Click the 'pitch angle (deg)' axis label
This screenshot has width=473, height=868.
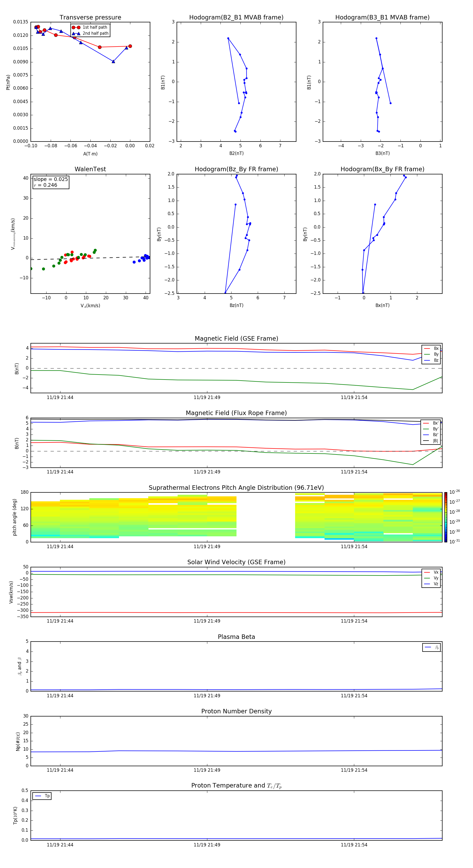coord(14,517)
